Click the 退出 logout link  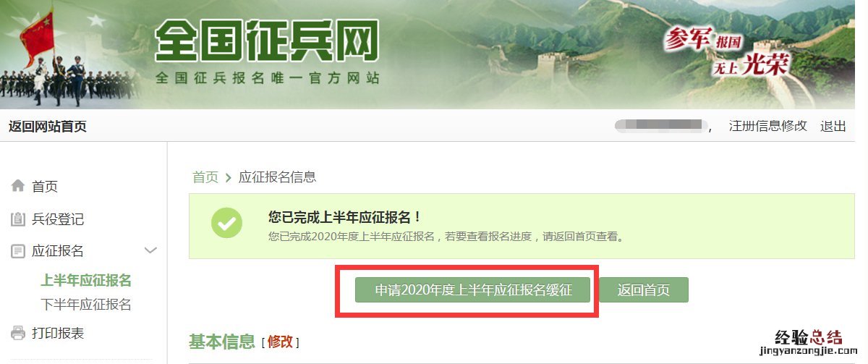833,126
